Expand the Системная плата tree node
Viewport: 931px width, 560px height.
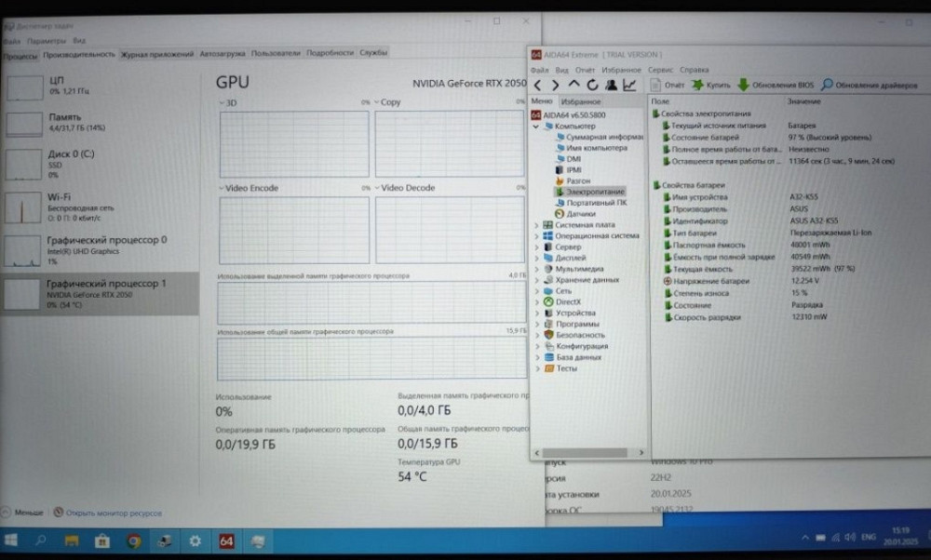[536, 225]
